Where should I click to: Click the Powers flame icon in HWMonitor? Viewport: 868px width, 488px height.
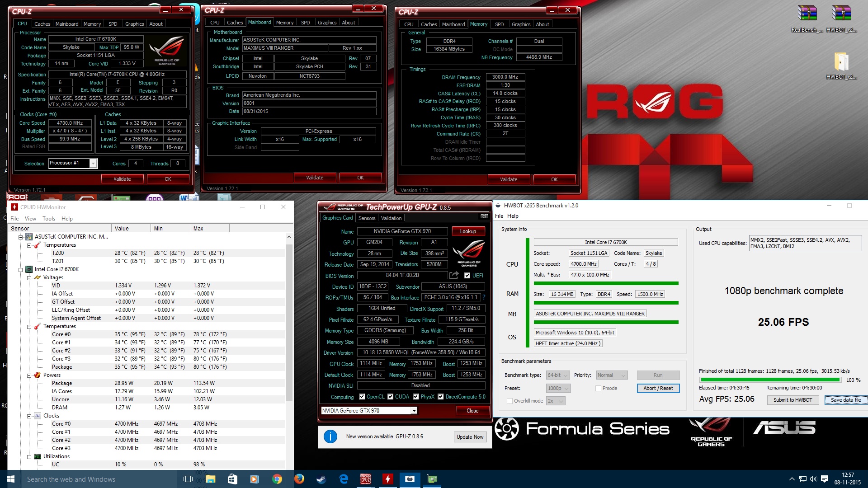(38, 375)
